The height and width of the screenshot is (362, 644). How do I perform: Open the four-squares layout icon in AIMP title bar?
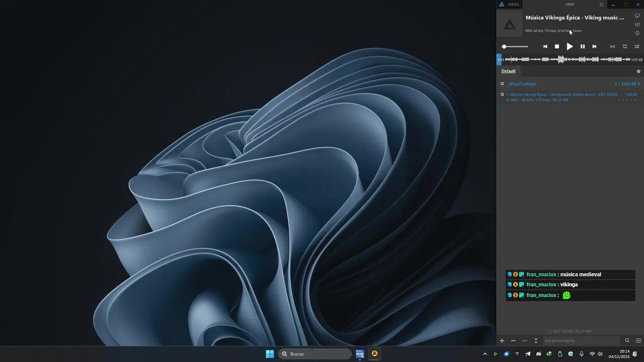point(601,5)
